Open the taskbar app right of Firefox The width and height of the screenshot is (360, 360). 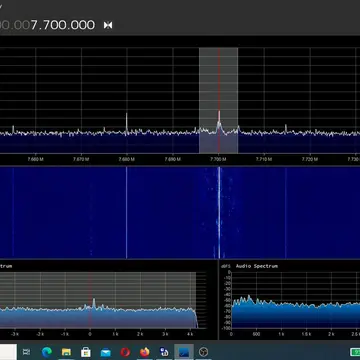164,352
